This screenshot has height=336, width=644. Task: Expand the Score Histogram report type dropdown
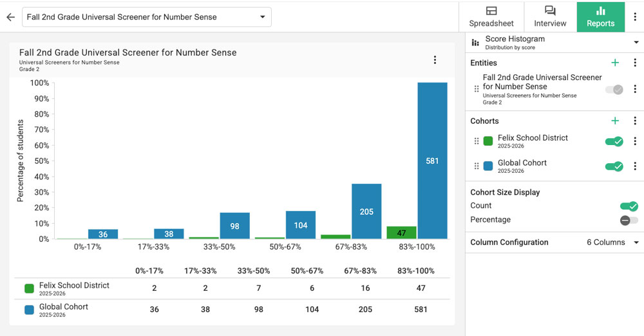coord(636,43)
